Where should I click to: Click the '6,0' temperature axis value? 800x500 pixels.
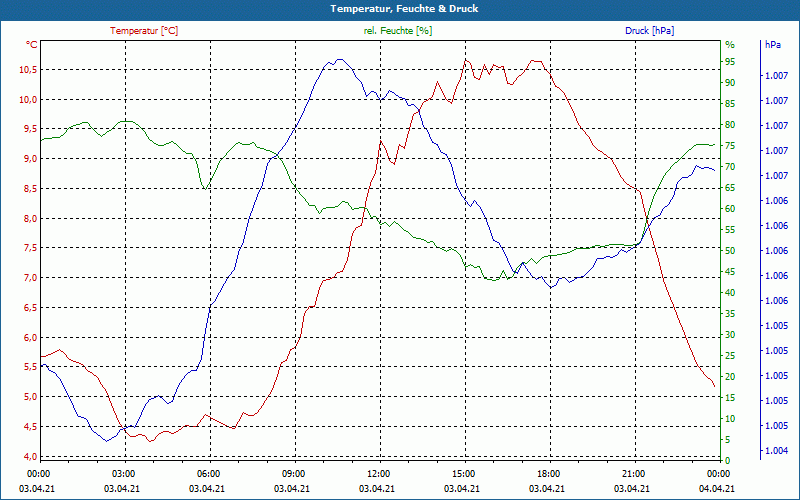(x=30, y=337)
